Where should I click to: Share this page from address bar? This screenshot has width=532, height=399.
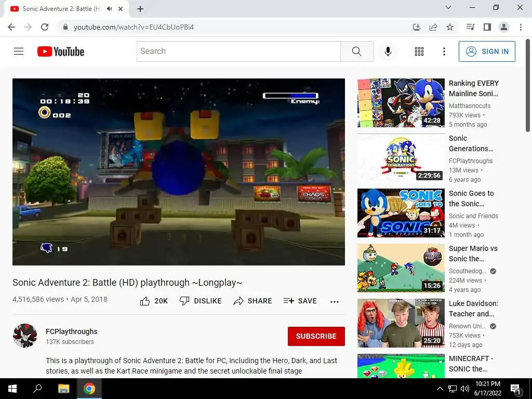point(433,27)
